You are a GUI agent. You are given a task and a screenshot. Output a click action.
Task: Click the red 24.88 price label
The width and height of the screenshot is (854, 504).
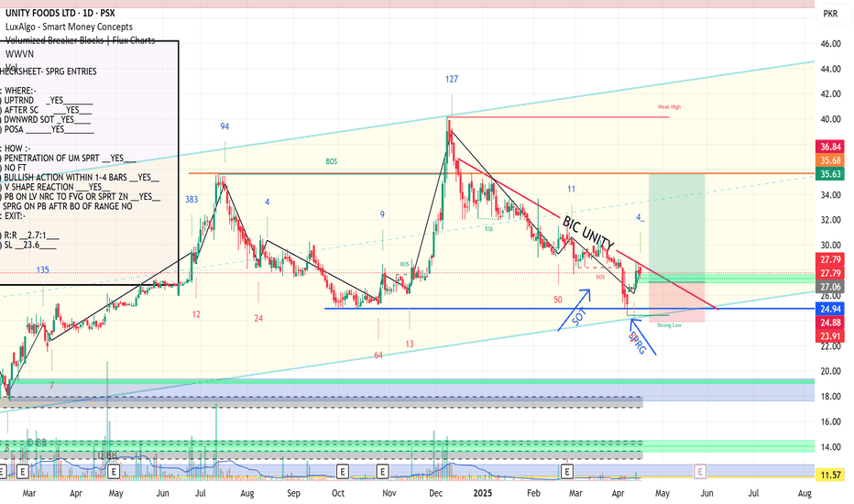click(x=830, y=323)
